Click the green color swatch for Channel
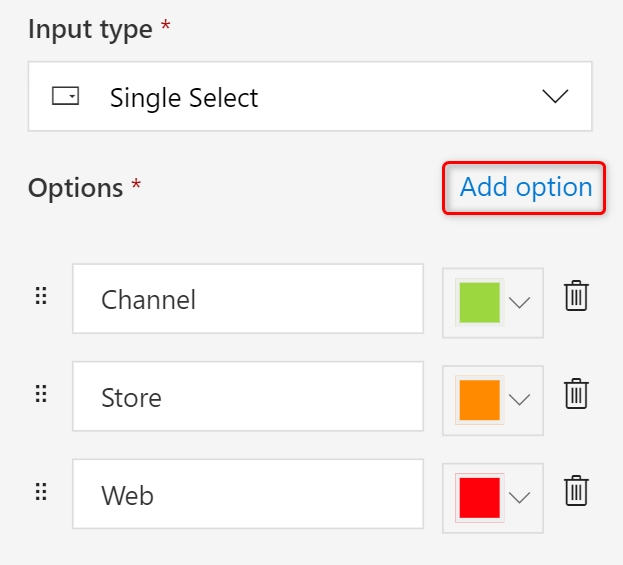The height and width of the screenshot is (565, 623). [x=479, y=302]
